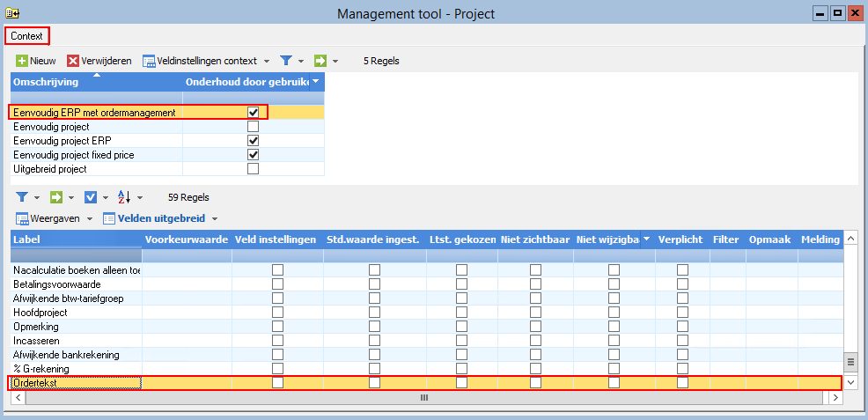Click the Voorkeurwaarde column header
Image resolution: width=868 pixels, height=420 pixels.
187,239
